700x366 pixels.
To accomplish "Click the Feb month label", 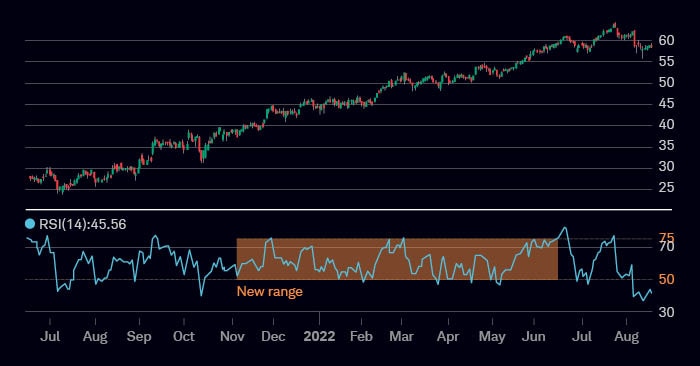I will [361, 336].
